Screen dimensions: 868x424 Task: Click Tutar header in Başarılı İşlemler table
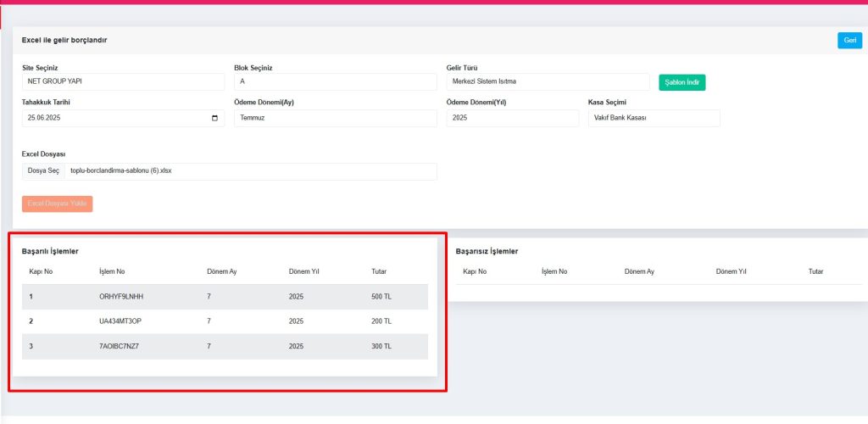point(379,271)
